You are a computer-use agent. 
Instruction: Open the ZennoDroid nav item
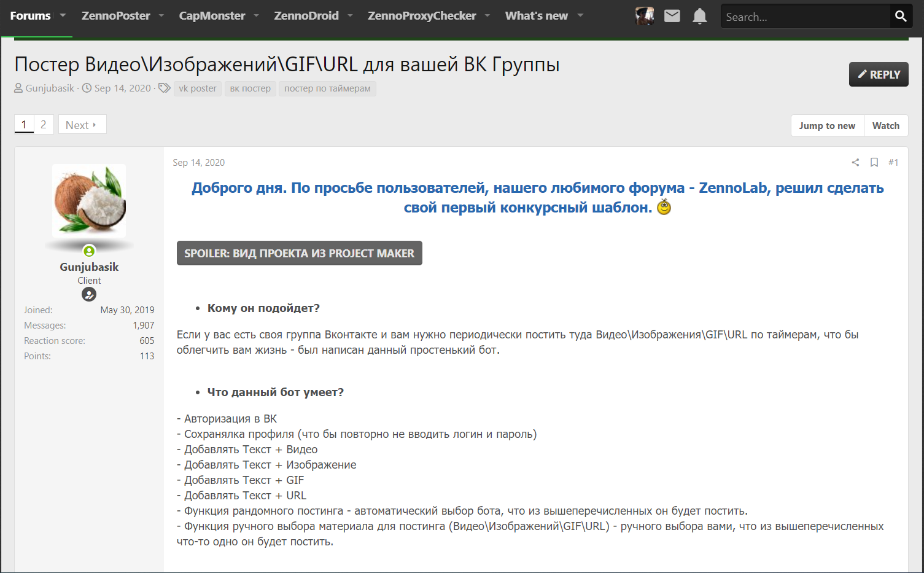click(x=306, y=16)
